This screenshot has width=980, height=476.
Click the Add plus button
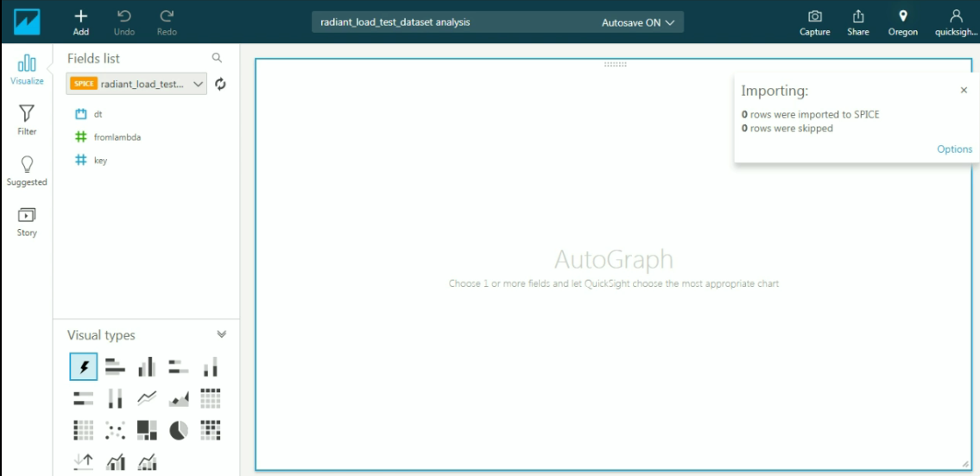point(80,22)
